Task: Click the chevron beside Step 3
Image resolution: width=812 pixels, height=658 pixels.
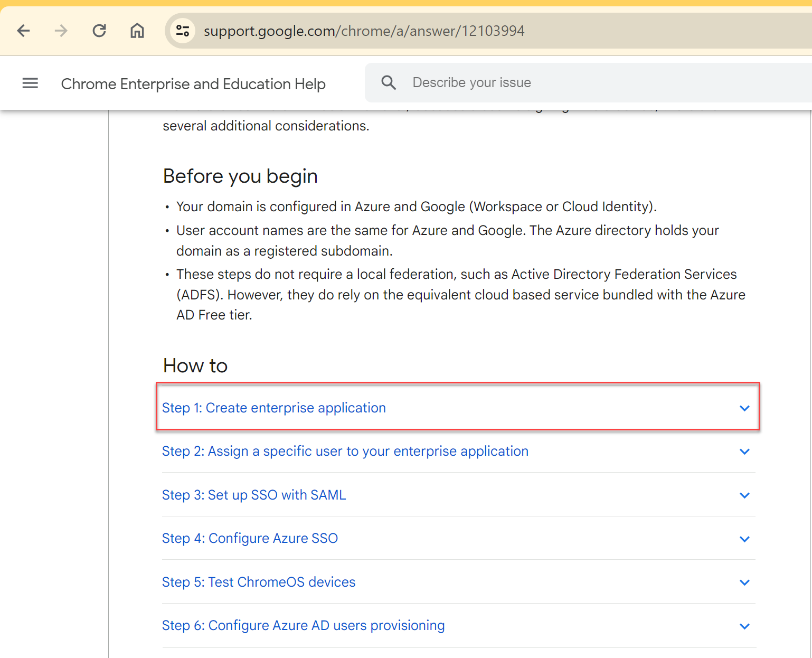Action: pyautogui.click(x=744, y=495)
